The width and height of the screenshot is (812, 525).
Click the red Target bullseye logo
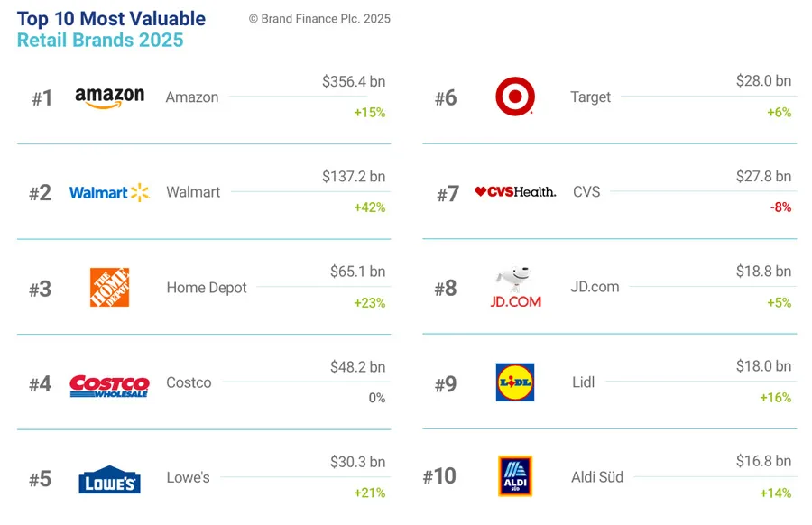(x=515, y=97)
